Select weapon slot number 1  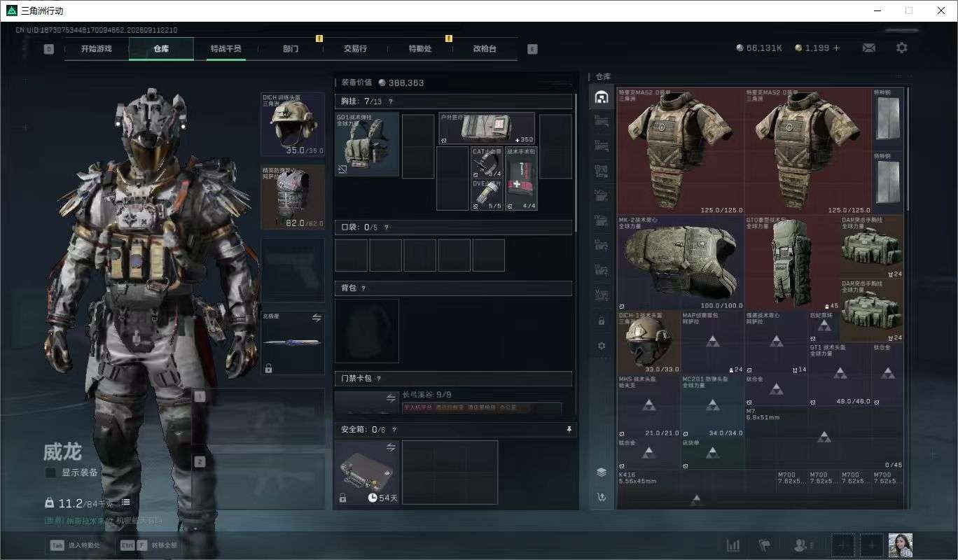[x=259, y=416]
